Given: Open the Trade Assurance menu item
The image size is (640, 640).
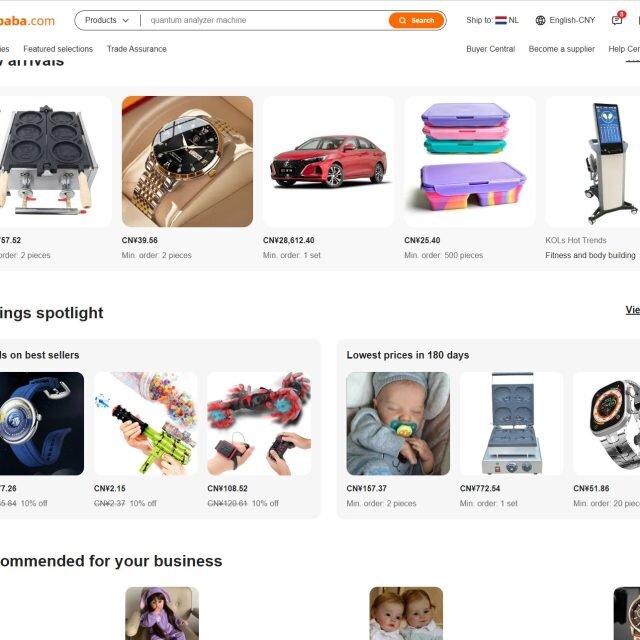Looking at the screenshot, I should coord(137,49).
